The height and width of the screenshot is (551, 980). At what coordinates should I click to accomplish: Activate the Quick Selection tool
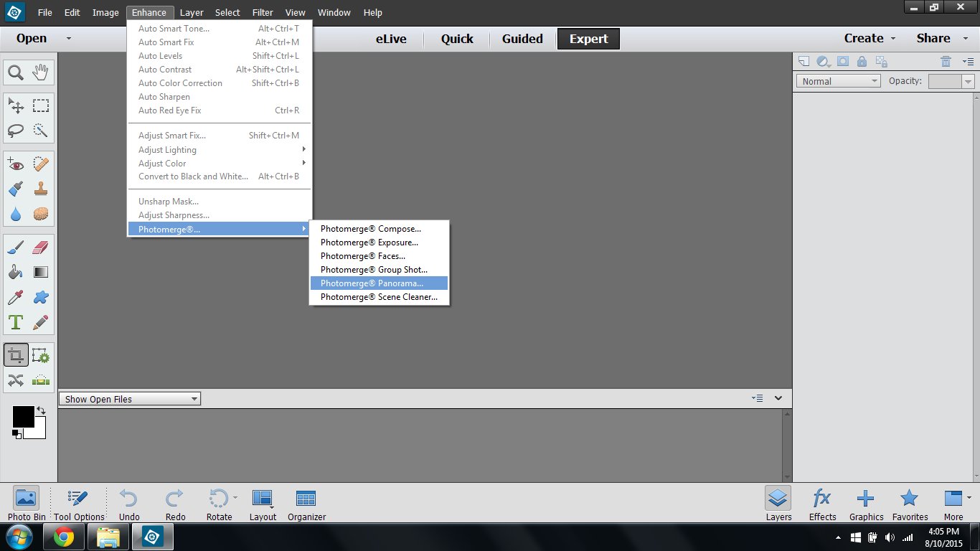point(41,131)
